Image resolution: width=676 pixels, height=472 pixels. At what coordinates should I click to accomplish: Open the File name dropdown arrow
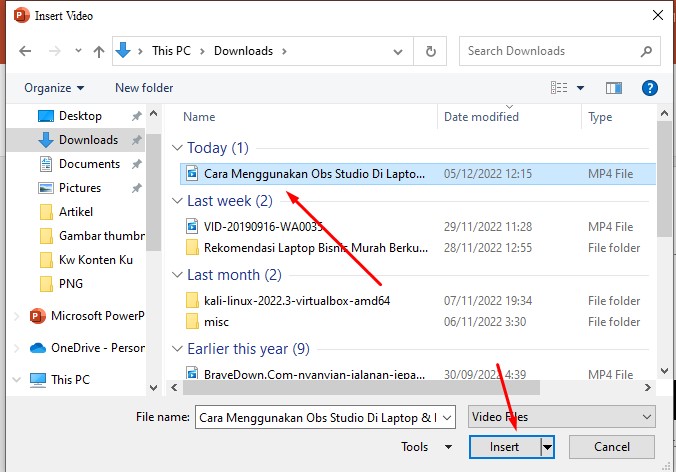point(447,418)
